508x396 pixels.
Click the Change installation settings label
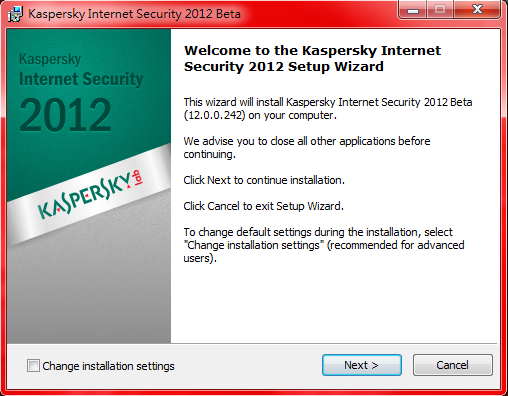click(x=108, y=366)
